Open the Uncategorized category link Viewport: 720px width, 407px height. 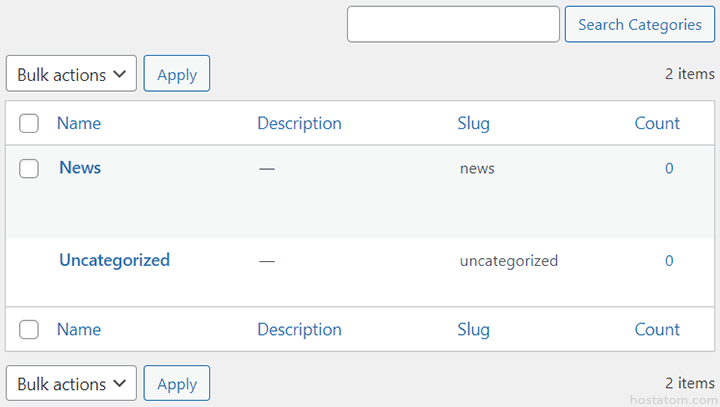coord(114,260)
